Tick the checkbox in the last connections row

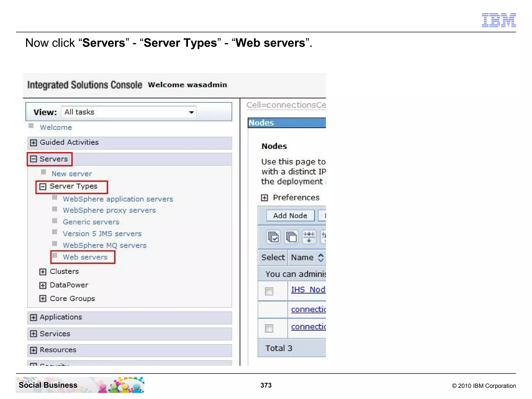(x=269, y=328)
